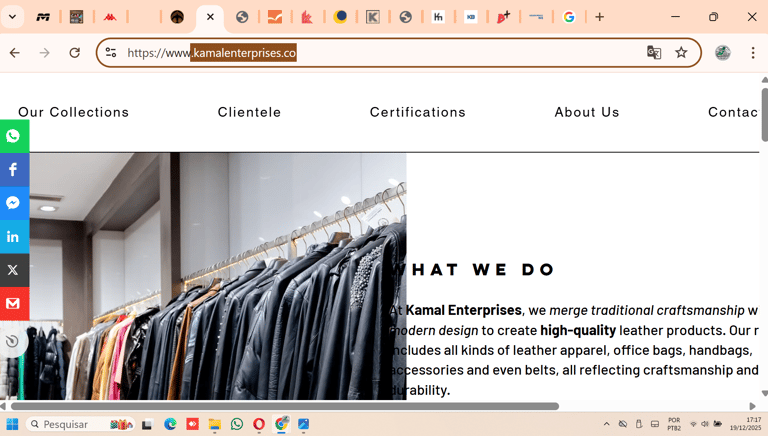Click the Messenger share icon
The width and height of the screenshot is (768, 436).
click(x=14, y=203)
